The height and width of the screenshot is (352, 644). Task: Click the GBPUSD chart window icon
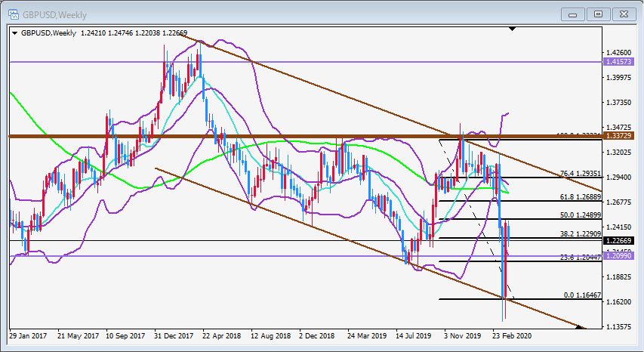coord(14,15)
